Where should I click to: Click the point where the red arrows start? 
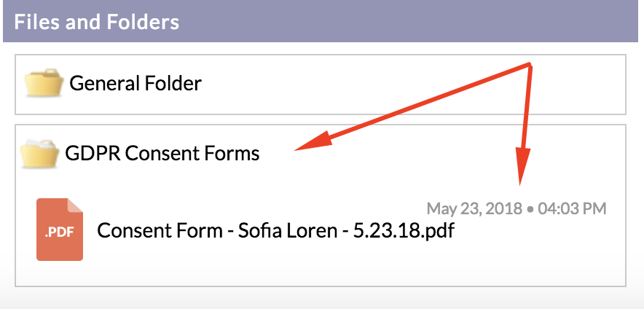[x=530, y=65]
